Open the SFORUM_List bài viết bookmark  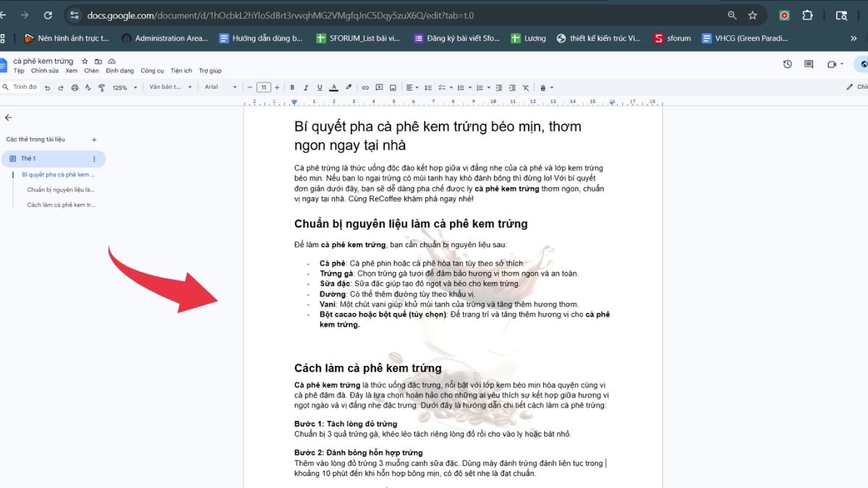(358, 38)
